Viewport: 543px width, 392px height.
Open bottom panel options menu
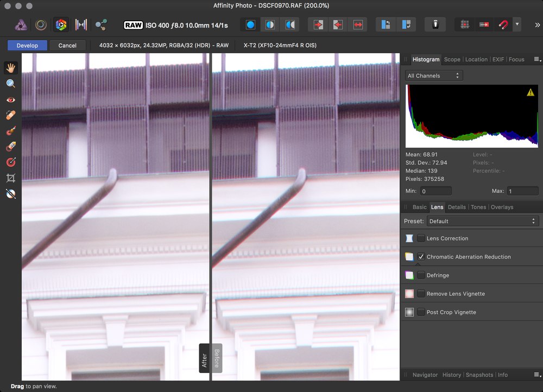pyautogui.click(x=537, y=375)
